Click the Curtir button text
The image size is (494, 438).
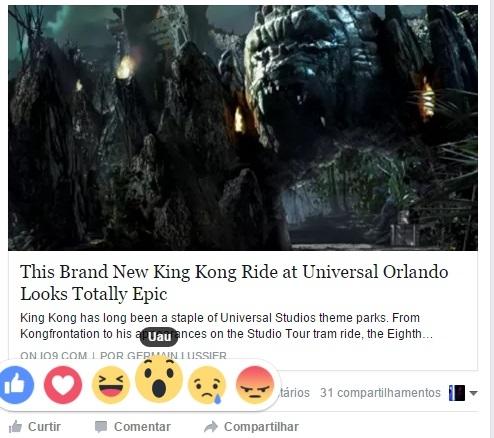pos(44,426)
